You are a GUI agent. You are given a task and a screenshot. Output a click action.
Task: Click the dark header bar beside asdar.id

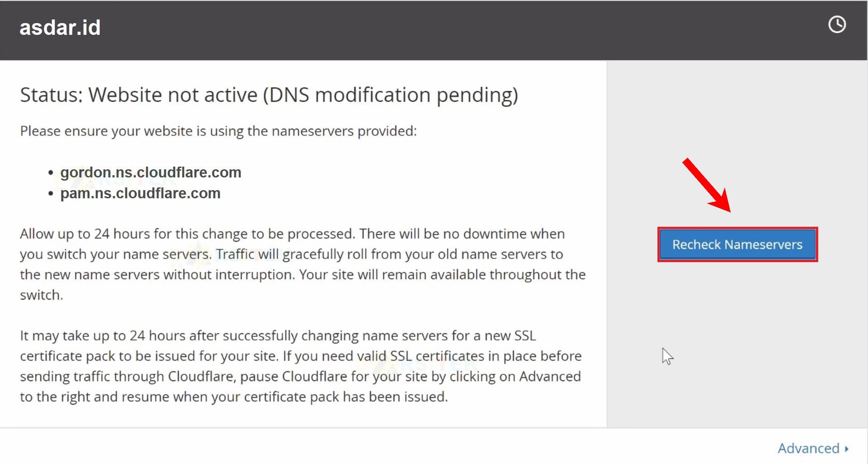pos(453,30)
